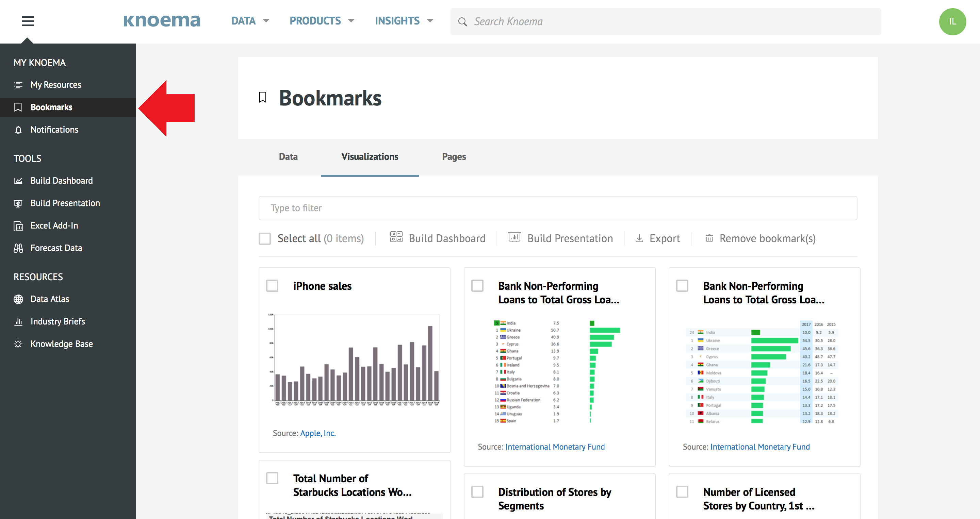Click the Apple, Inc. source link

(318, 433)
